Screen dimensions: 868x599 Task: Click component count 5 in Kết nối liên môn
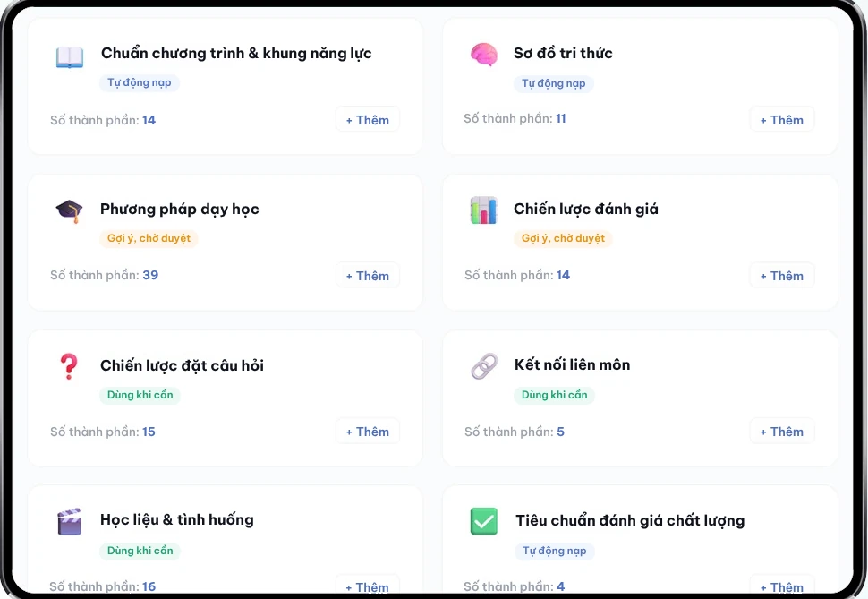click(560, 432)
